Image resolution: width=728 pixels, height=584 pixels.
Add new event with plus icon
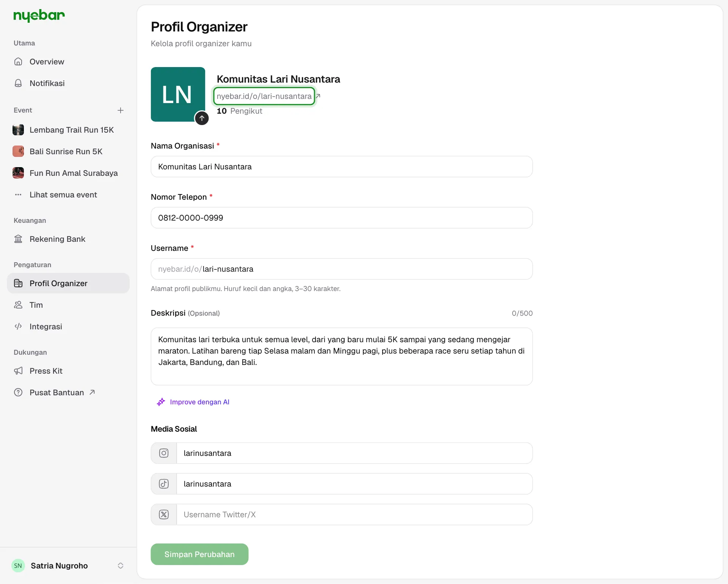pyautogui.click(x=121, y=110)
